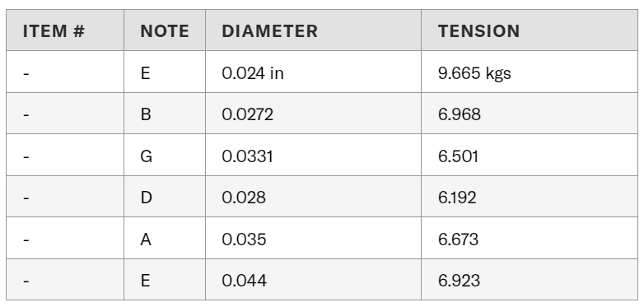Click the 0.028 diameter value
The image size is (644, 307).
(x=244, y=198)
